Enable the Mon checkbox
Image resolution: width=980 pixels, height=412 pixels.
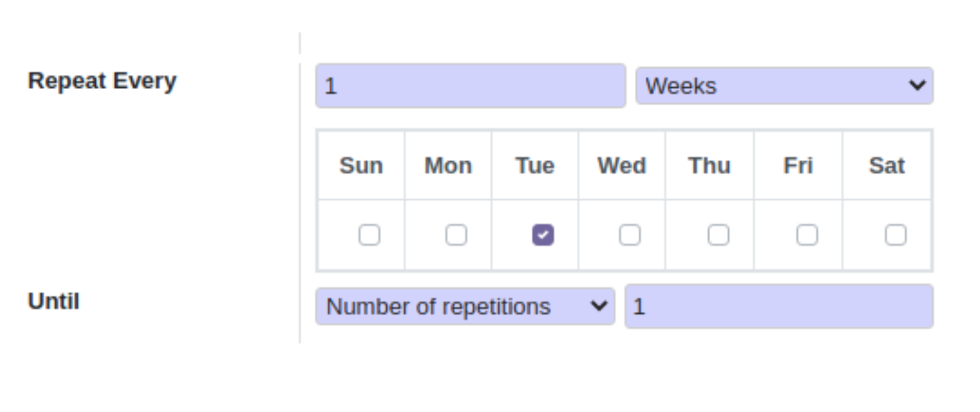[x=456, y=235]
